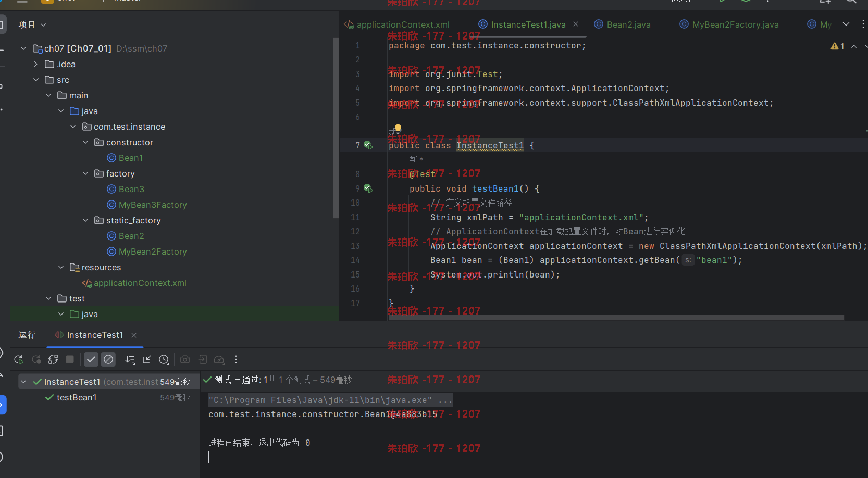Screen dimensions: 868x478
Task: Collapse the test folder node
Action: point(48,298)
